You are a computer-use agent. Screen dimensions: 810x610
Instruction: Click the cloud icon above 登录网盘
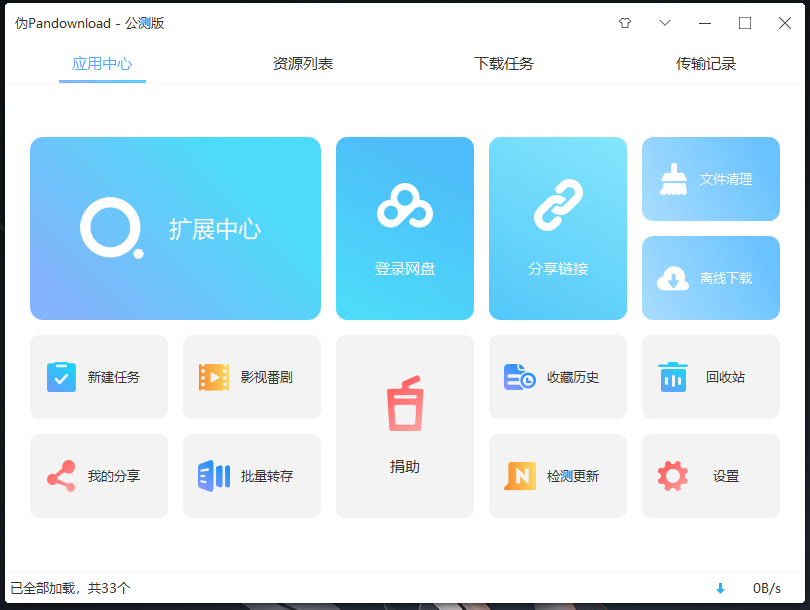(x=405, y=206)
